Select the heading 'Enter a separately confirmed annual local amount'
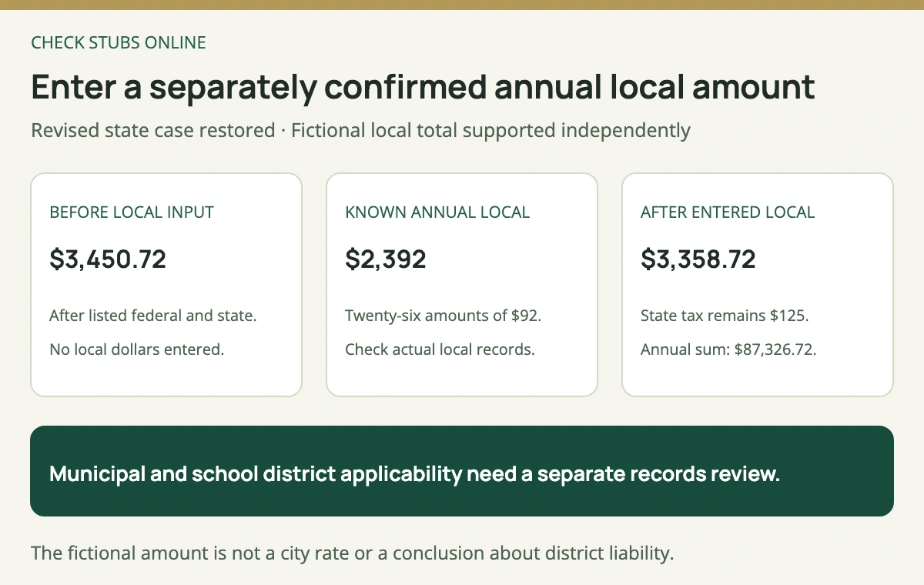The width and height of the screenshot is (924, 585). click(423, 87)
